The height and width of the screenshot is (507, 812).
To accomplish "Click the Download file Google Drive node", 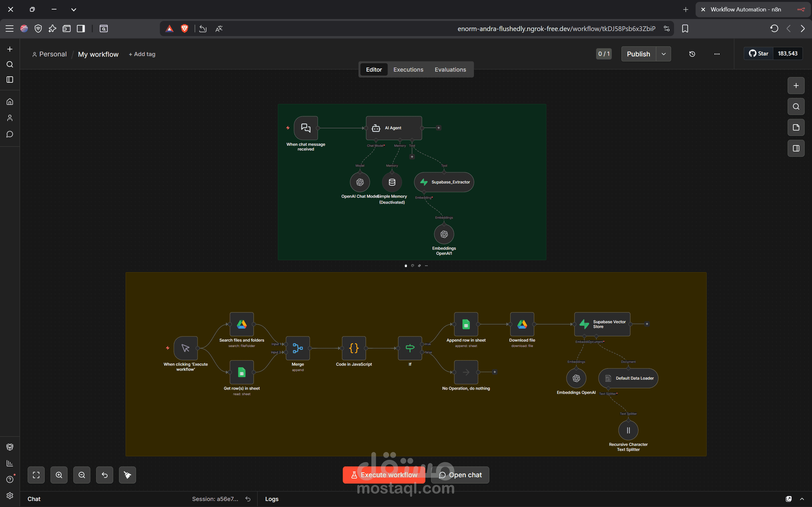I will [x=522, y=324].
